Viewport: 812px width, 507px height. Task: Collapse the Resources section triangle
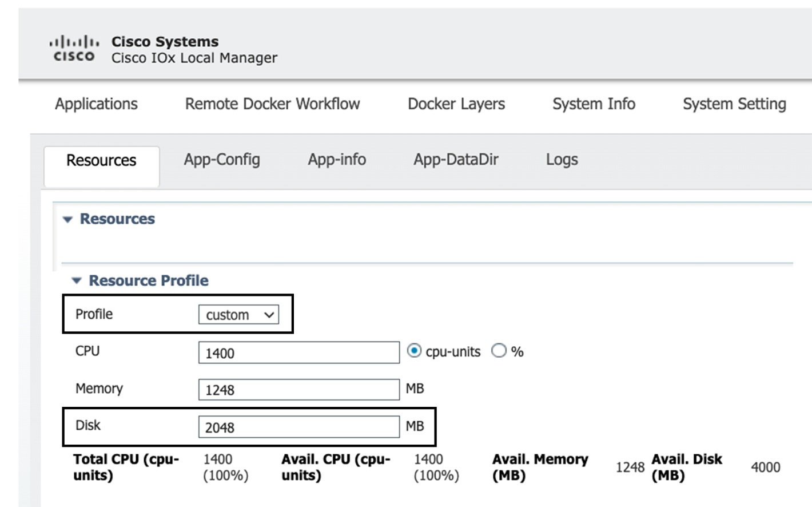coord(67,219)
